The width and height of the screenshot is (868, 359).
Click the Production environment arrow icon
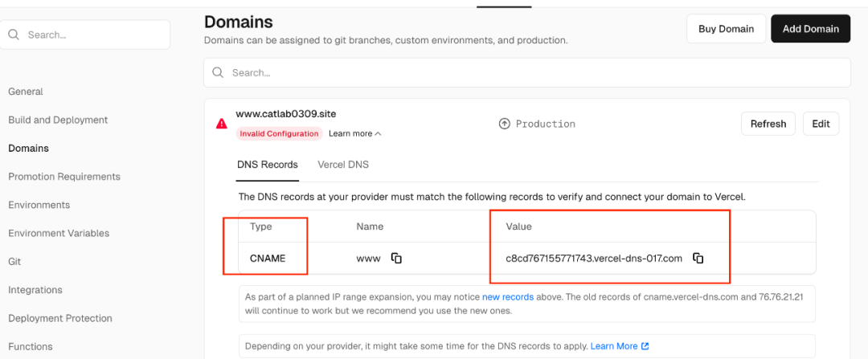pos(504,124)
